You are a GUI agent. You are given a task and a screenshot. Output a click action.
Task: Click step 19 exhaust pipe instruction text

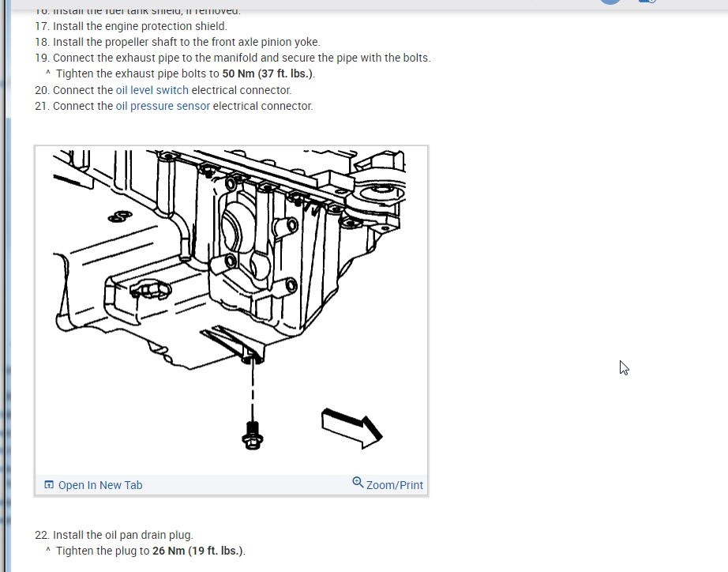pos(233,58)
